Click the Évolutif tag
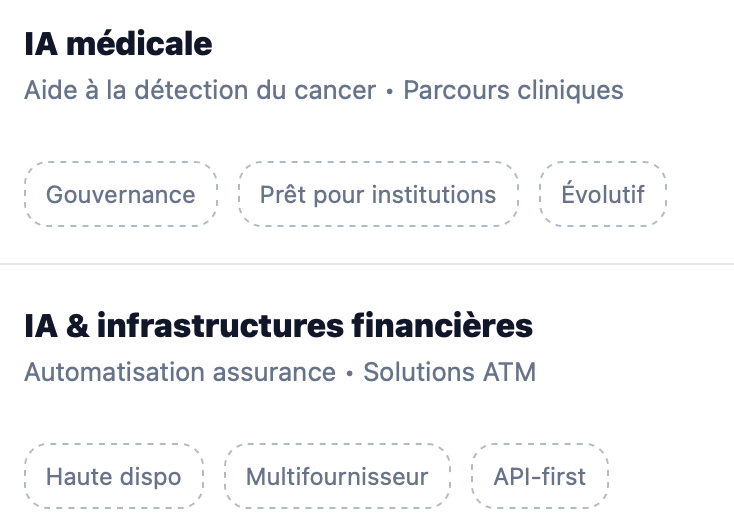This screenshot has height=530, width=734. point(603,194)
